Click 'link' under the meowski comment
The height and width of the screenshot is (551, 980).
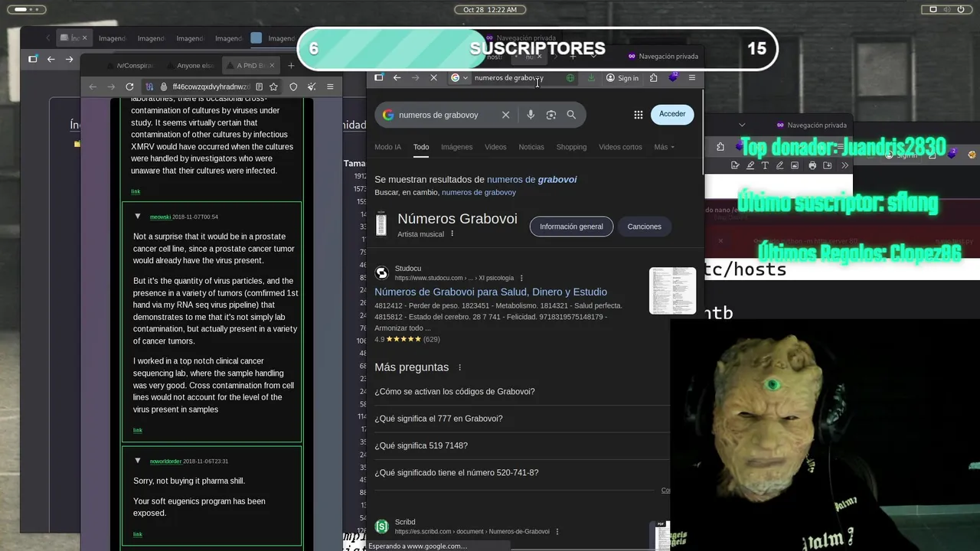click(x=138, y=430)
